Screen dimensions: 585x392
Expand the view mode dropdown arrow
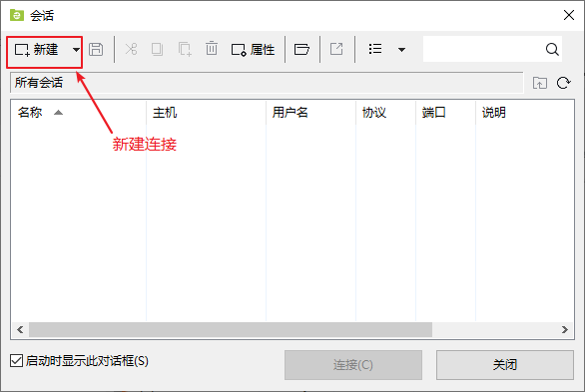(402, 50)
